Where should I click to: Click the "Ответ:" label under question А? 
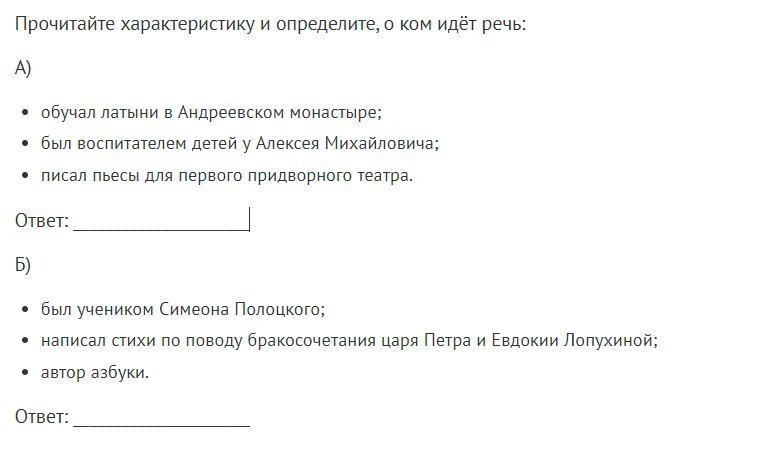click(42, 221)
